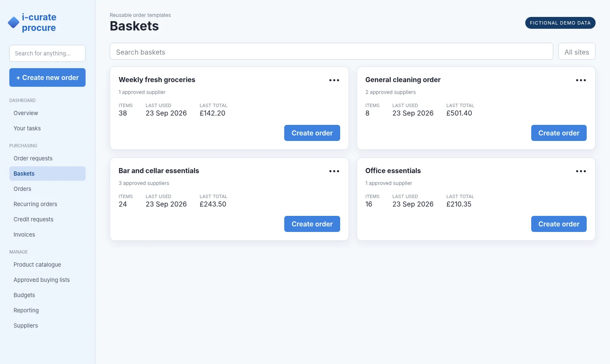Click the £501.40 last total value
The image size is (610, 364).
click(459, 113)
